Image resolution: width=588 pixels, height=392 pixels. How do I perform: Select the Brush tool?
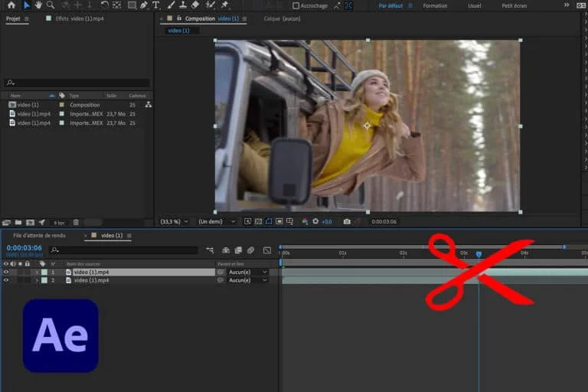[171, 5]
